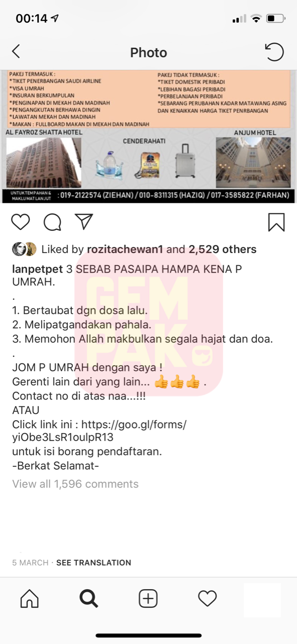Save the post with bookmark icon
297x644 pixels.
tap(276, 222)
